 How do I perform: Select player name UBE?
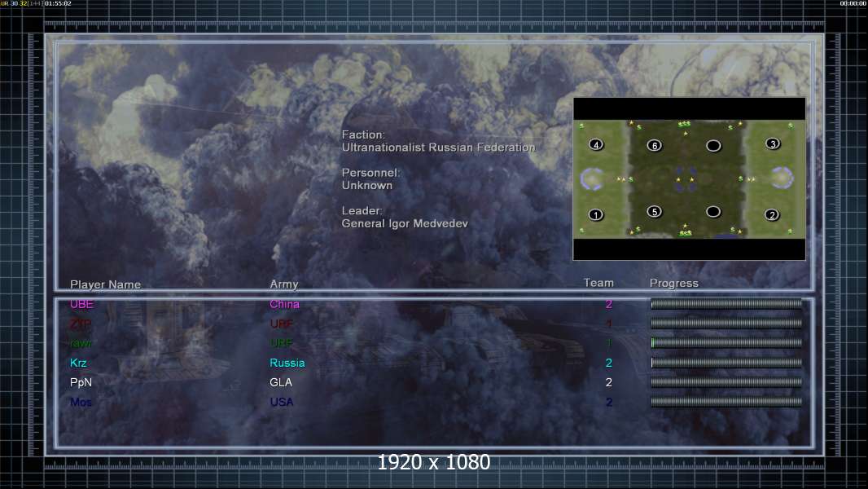pyautogui.click(x=81, y=304)
